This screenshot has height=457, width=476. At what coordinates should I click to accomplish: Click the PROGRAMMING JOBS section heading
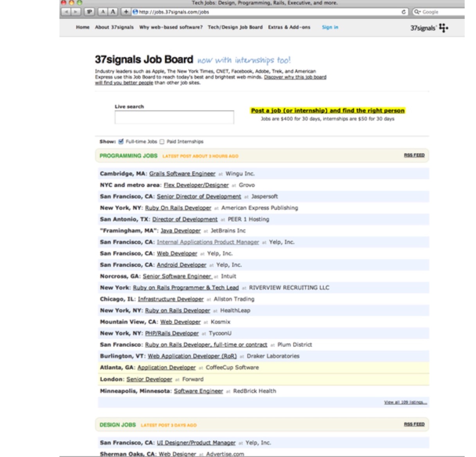[128, 156]
